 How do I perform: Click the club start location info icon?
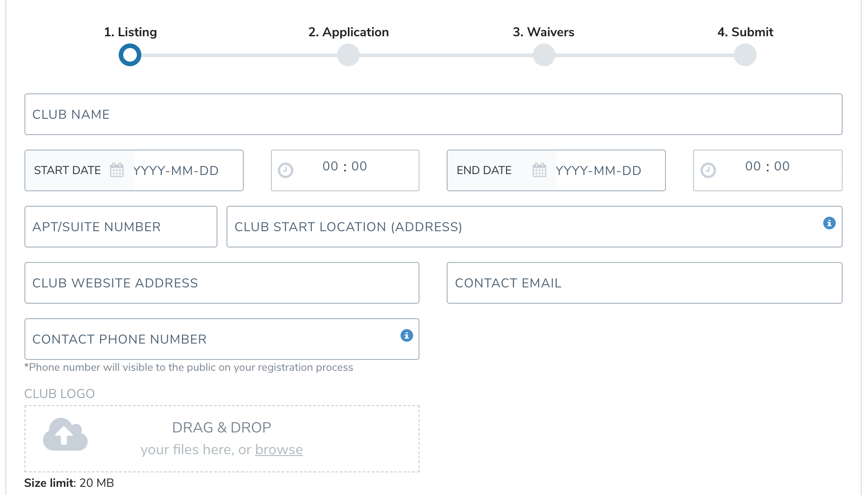click(829, 223)
